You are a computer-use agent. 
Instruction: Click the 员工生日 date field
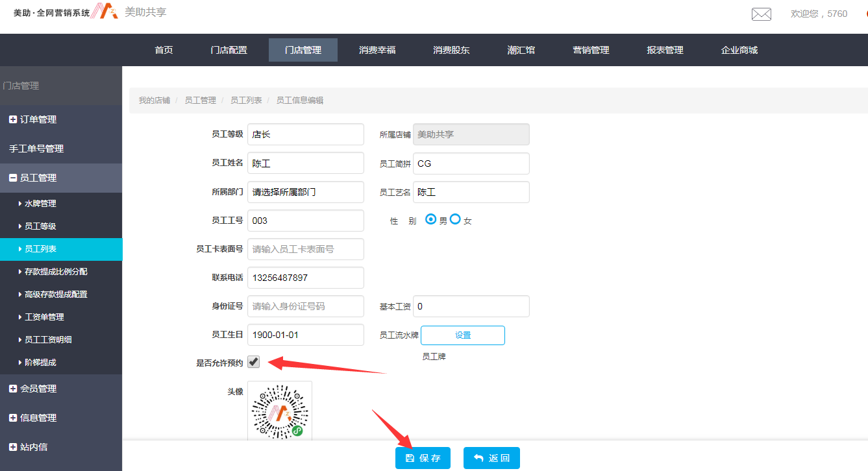pos(306,335)
